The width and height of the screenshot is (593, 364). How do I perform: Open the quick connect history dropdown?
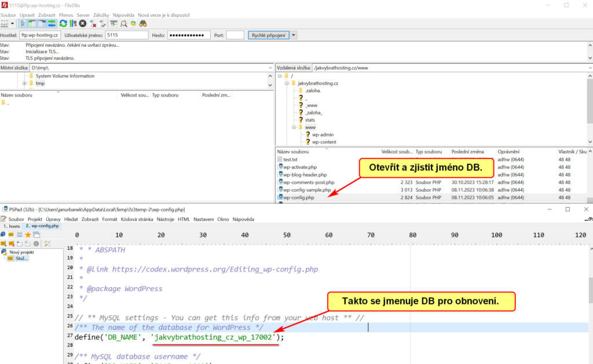pyautogui.click(x=294, y=35)
